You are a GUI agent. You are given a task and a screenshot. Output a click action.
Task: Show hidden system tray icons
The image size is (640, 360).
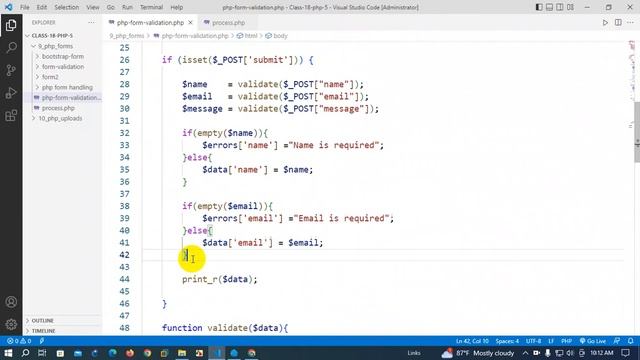click(525, 353)
